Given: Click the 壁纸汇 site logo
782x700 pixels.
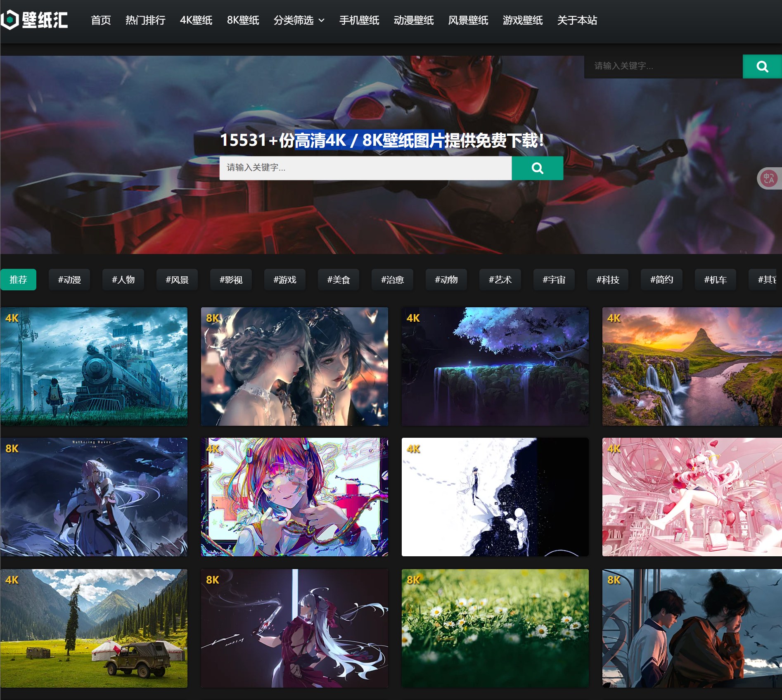Looking at the screenshot, I should pos(35,20).
